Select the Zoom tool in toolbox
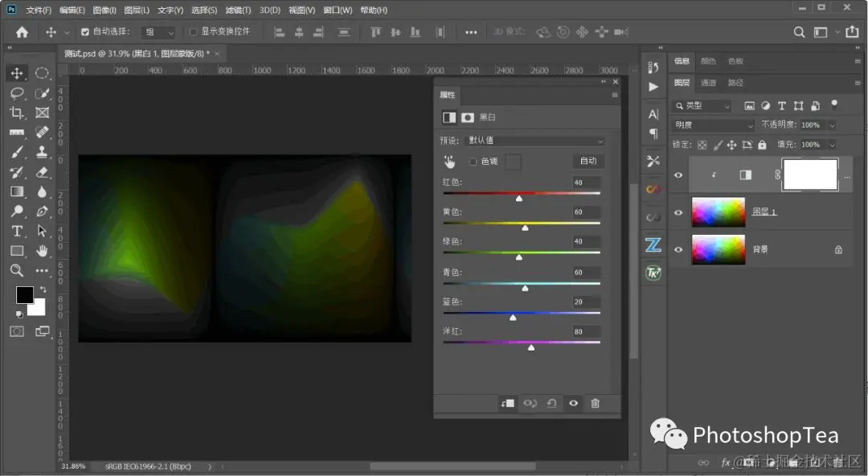 [x=17, y=270]
